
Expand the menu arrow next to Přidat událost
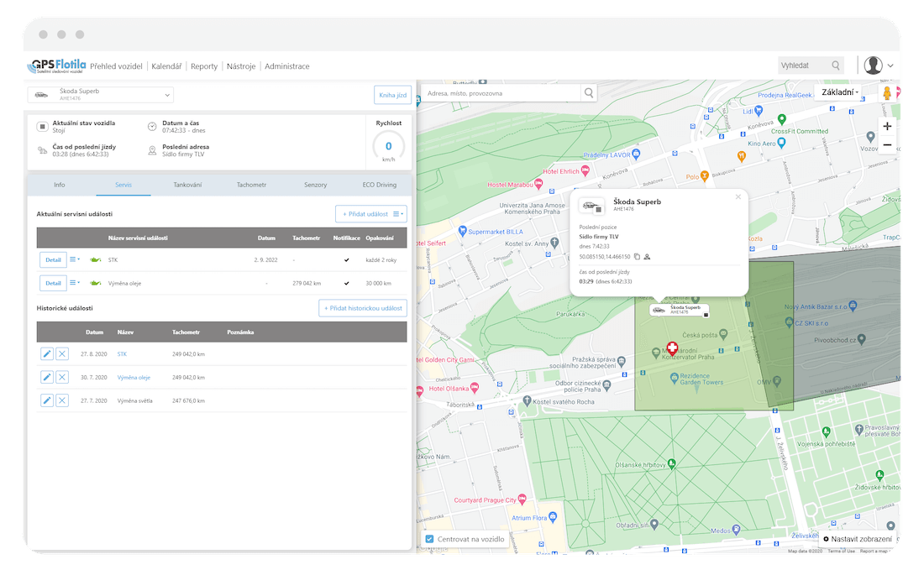(399, 214)
